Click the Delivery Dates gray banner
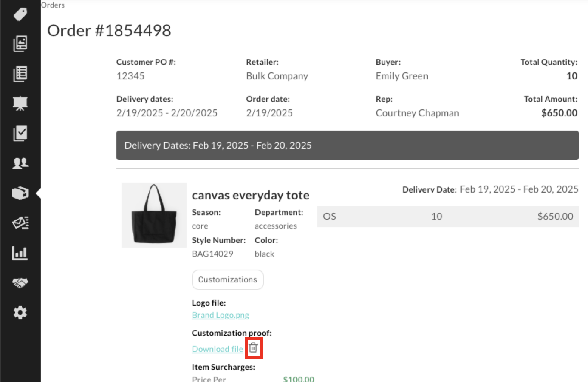The width and height of the screenshot is (588, 382). point(347,145)
